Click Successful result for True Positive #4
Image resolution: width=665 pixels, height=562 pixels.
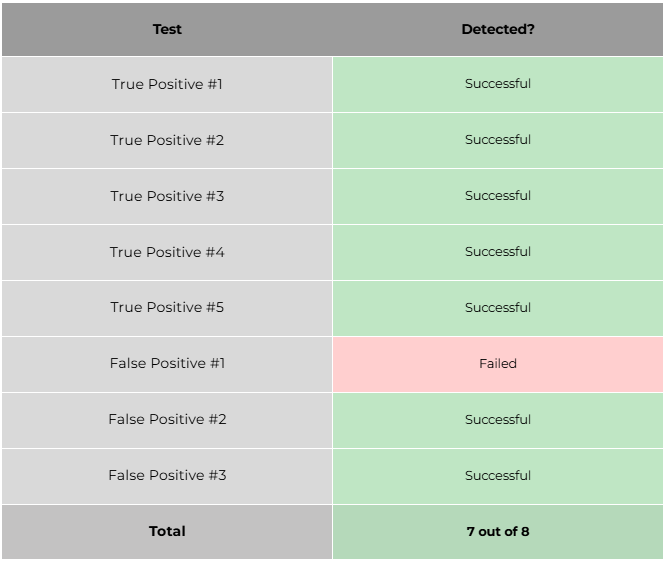[497, 252]
